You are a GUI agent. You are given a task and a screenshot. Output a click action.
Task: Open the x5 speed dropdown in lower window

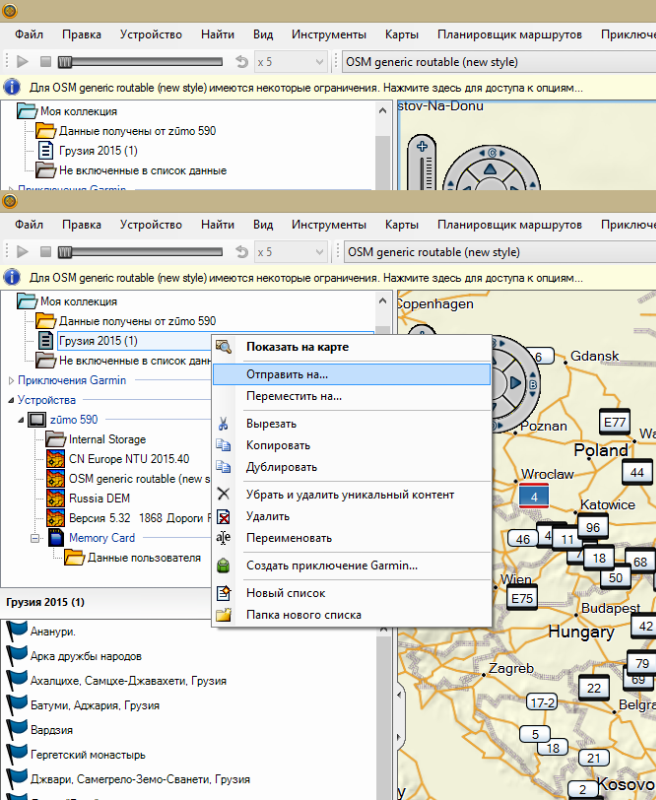[x=319, y=252]
